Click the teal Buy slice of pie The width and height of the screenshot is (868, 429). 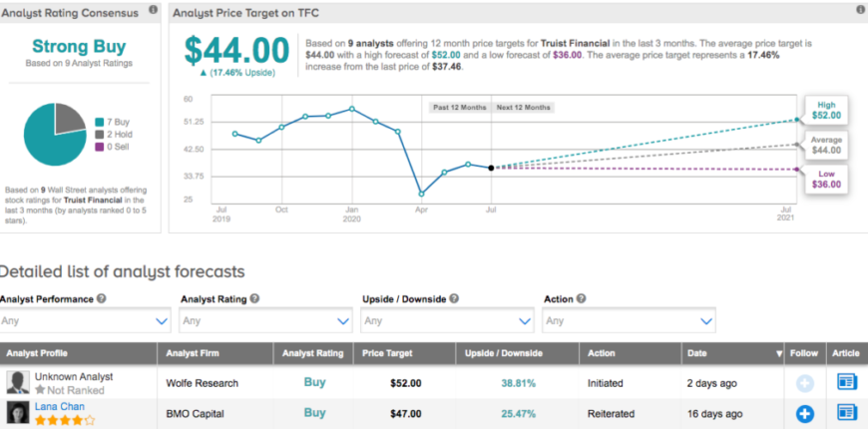[x=50, y=141]
